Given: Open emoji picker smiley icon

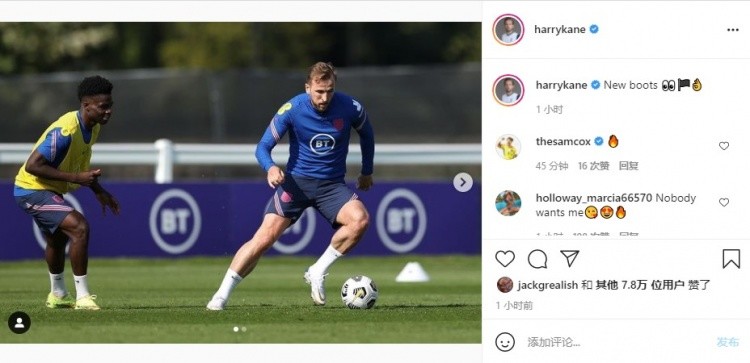Looking at the screenshot, I should (505, 342).
